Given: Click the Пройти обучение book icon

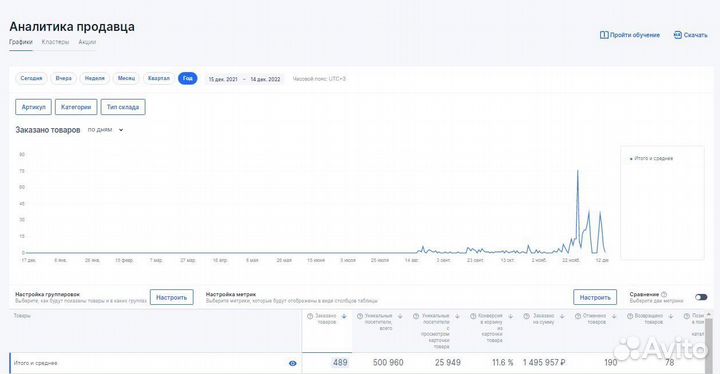Looking at the screenshot, I should [x=604, y=35].
